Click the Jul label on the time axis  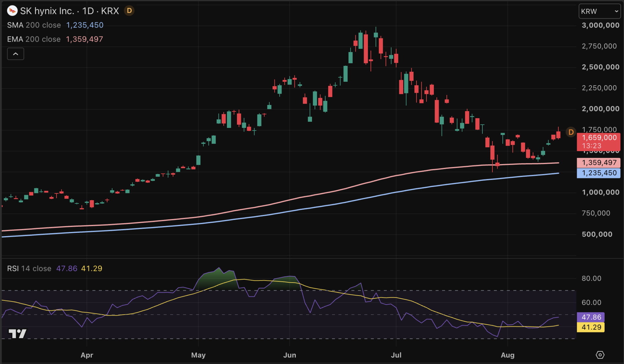pos(396,355)
